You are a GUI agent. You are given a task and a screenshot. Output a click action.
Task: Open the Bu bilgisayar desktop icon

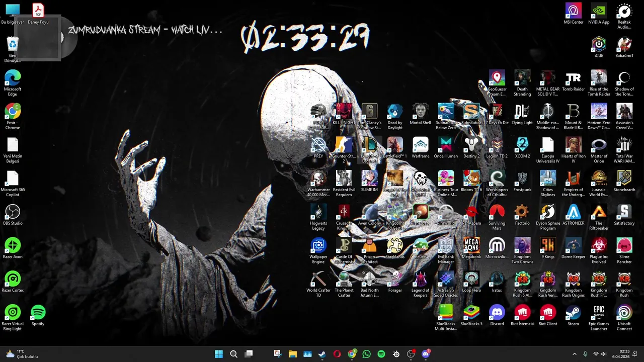(13, 14)
